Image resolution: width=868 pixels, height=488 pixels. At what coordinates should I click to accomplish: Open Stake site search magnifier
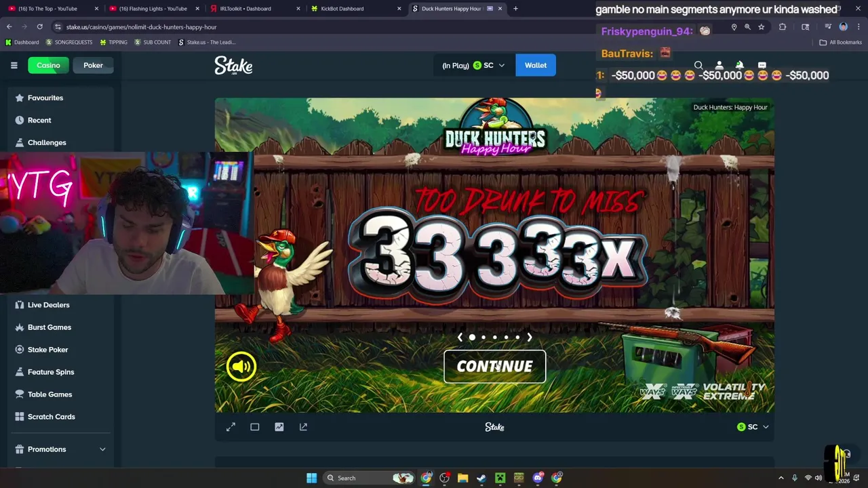698,66
